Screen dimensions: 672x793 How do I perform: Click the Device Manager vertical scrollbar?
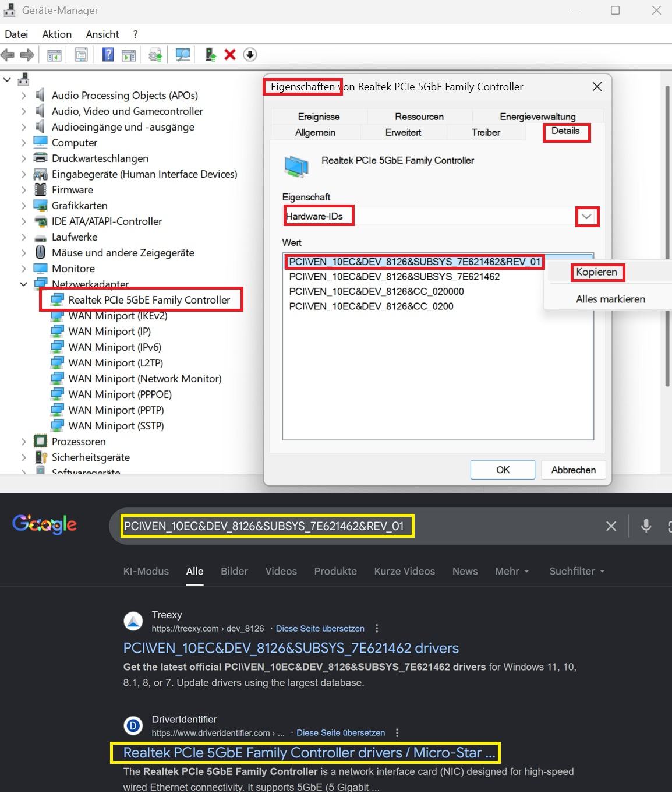pos(667,236)
